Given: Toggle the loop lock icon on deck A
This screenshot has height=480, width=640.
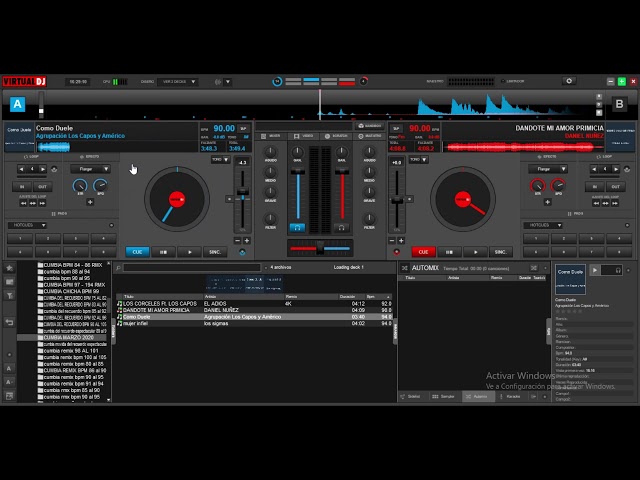Looking at the screenshot, I should [x=54, y=169].
